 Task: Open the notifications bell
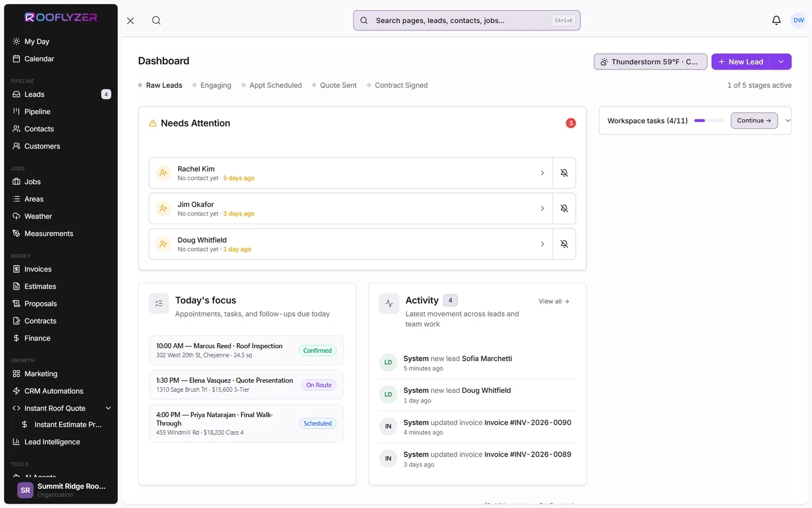(x=776, y=20)
